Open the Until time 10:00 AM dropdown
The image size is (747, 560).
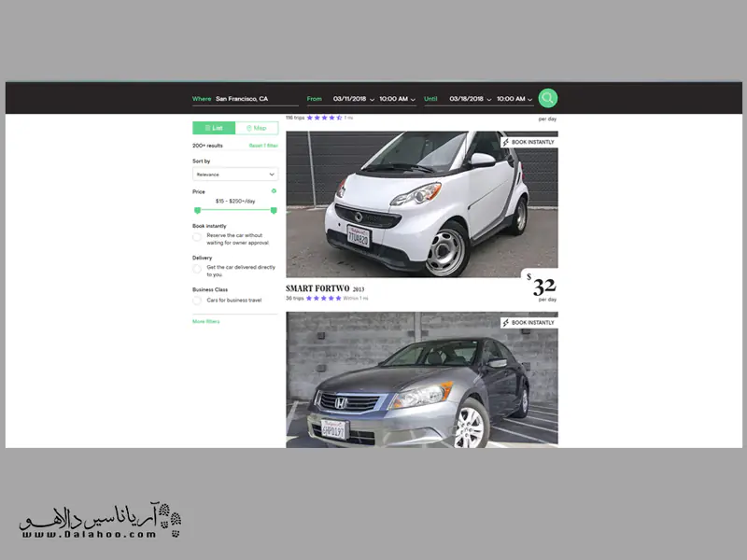(515, 99)
